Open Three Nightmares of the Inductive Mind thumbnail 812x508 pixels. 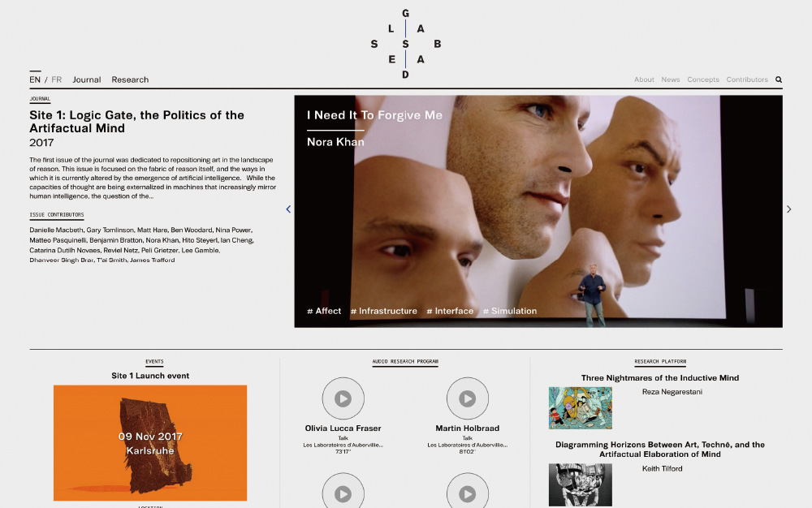pyautogui.click(x=580, y=407)
